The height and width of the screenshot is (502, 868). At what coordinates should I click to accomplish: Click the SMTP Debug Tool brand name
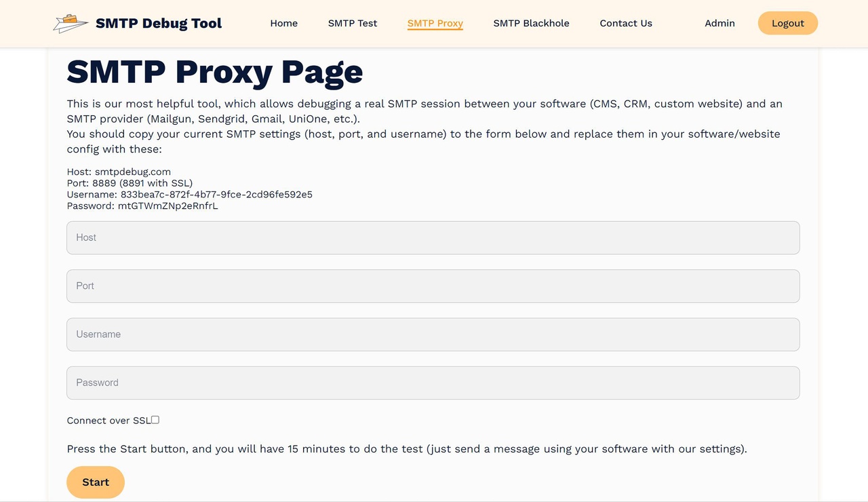coord(159,22)
